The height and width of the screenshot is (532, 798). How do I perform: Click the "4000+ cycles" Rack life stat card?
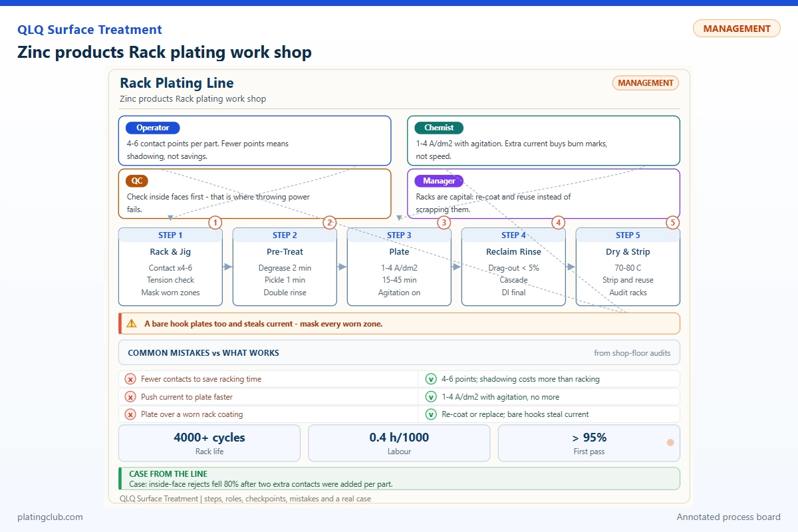(209, 443)
